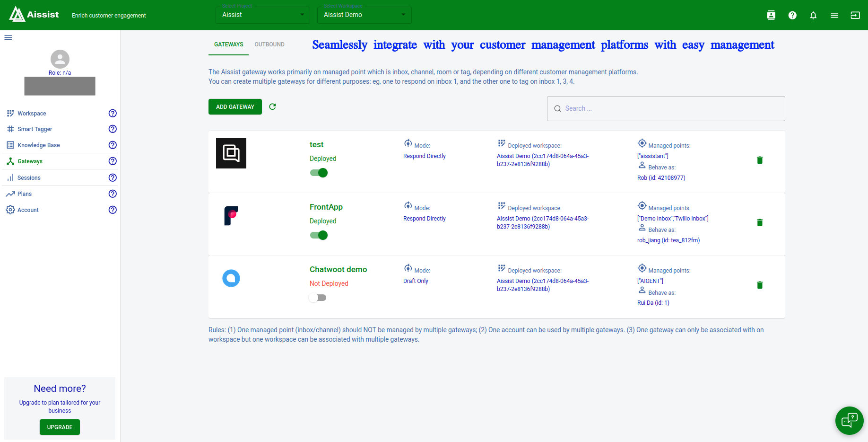
Task: Go to Knowledge Base in the sidebar
Action: (39, 145)
